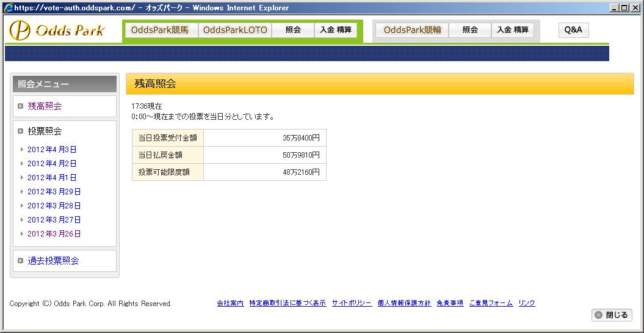Select 入金 精算 in the green section
Viewport: 644px width, 333px height.
point(336,30)
